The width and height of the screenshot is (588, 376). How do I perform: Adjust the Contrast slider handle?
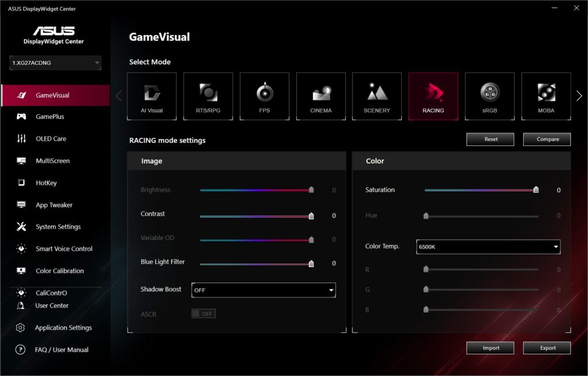(311, 215)
